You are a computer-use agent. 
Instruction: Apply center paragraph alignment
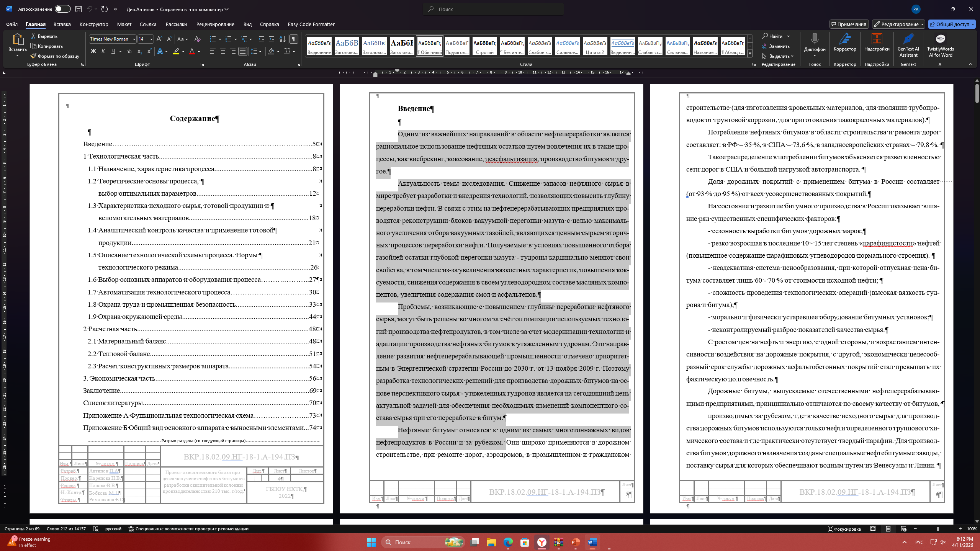pyautogui.click(x=223, y=51)
